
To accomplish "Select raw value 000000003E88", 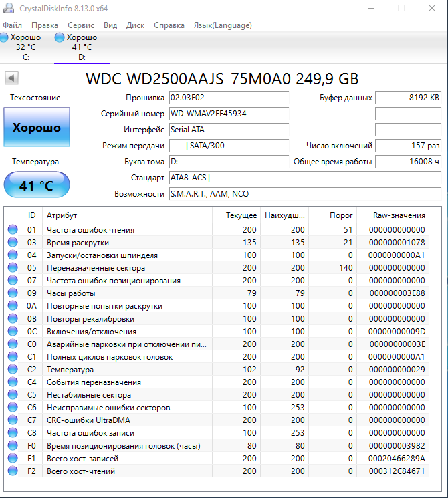I will pyautogui.click(x=397, y=293).
